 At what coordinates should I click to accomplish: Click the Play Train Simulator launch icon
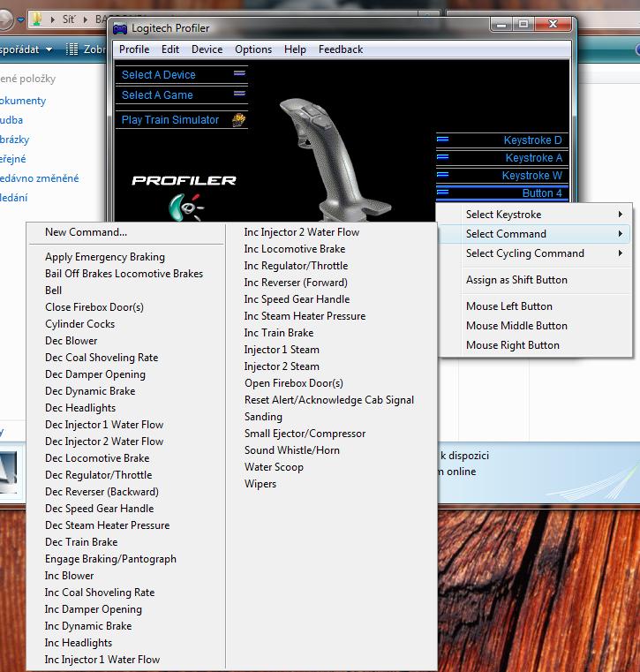click(238, 119)
